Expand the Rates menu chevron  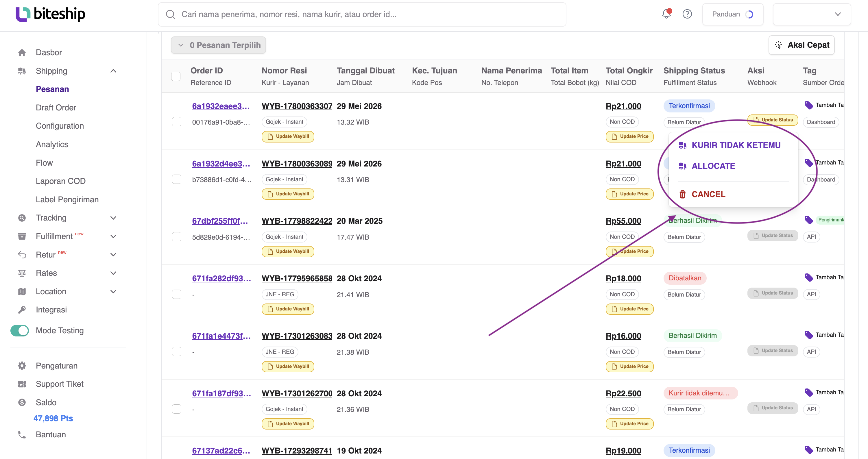click(x=114, y=273)
